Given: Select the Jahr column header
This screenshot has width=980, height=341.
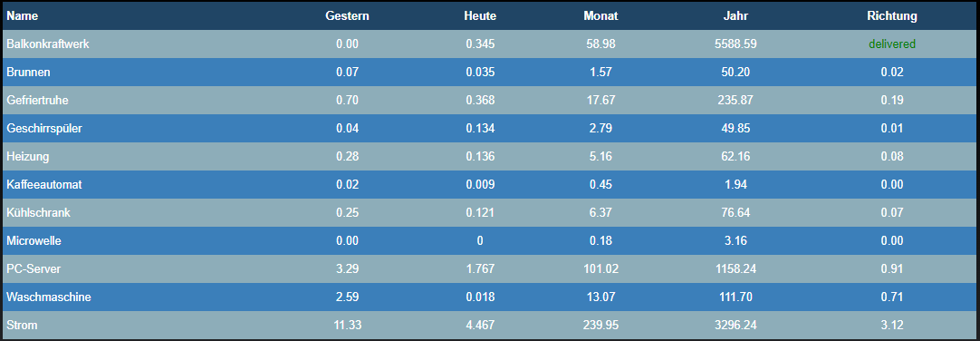Looking at the screenshot, I should [735, 16].
